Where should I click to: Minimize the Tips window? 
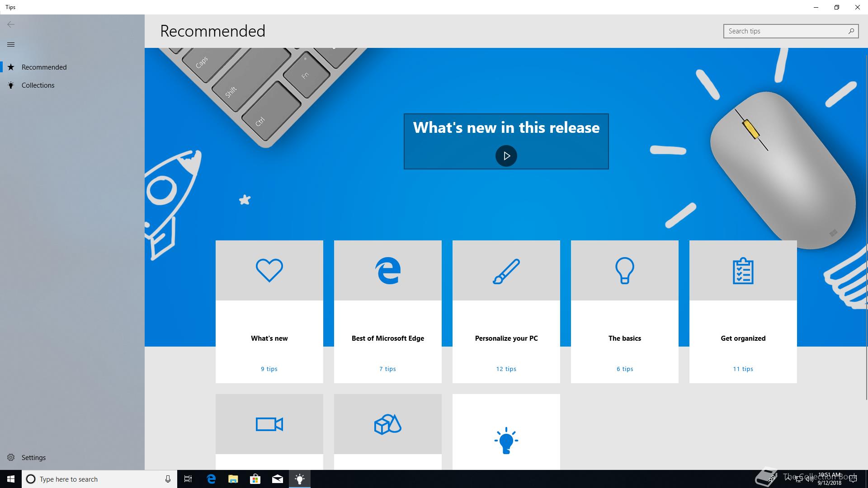(816, 7)
